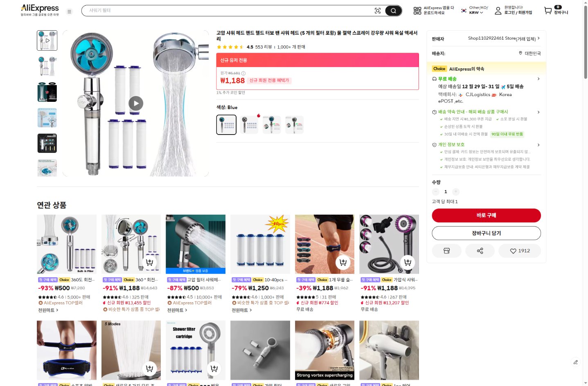This screenshot has height=386, width=588.
Task: Increase quantity with the plus button
Action: (456, 191)
